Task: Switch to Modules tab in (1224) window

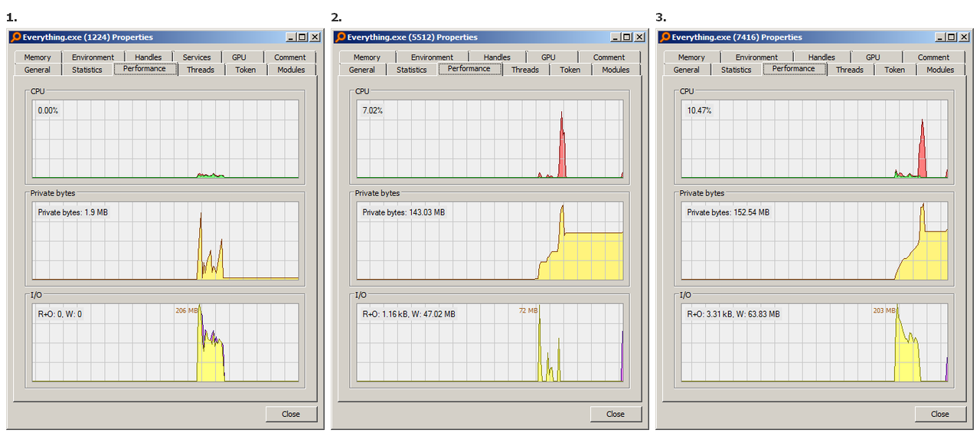Action: pos(291,70)
